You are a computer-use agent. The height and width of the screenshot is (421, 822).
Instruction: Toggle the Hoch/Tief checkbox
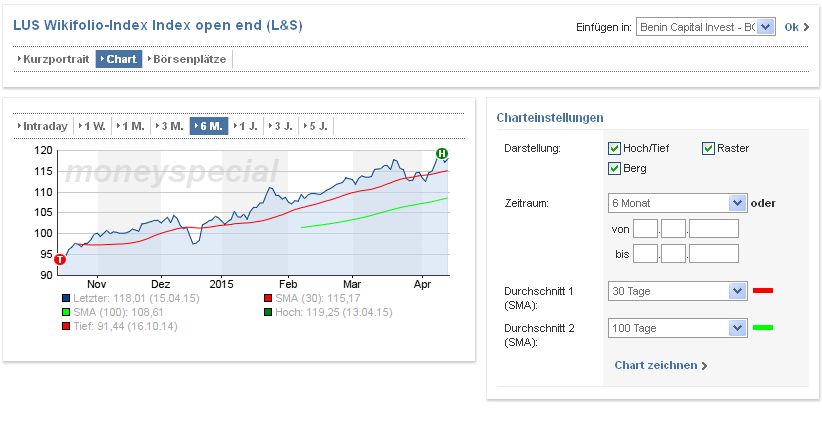point(615,148)
